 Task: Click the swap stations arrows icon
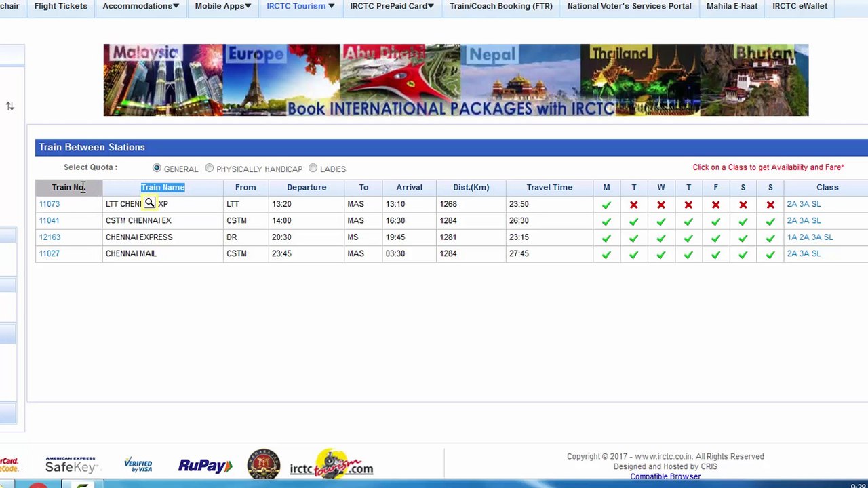tap(9, 106)
